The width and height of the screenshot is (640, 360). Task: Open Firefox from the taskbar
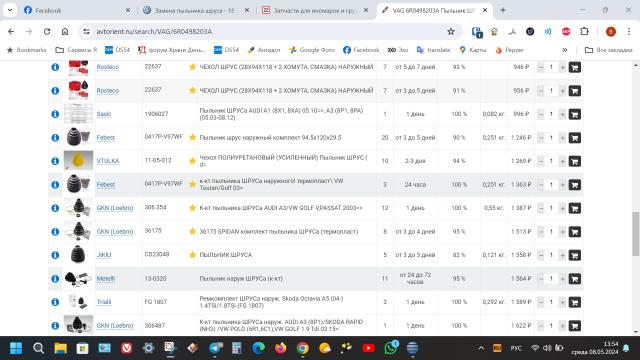tap(280, 348)
